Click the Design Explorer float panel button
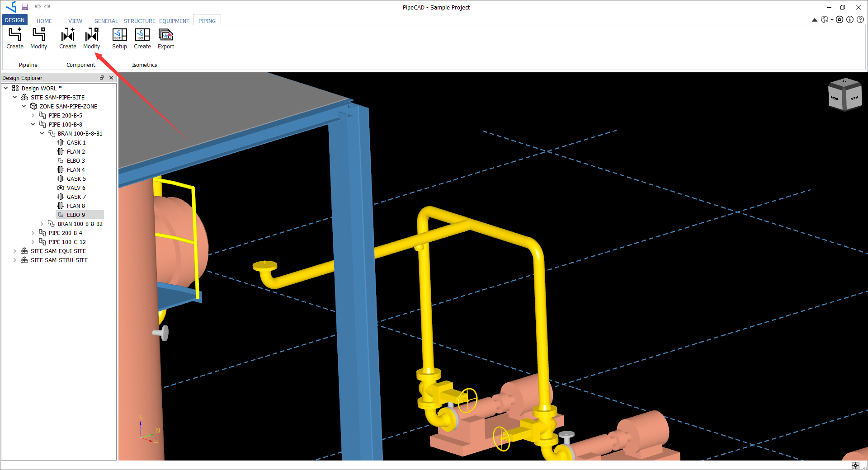The height and width of the screenshot is (470, 868). coord(102,77)
